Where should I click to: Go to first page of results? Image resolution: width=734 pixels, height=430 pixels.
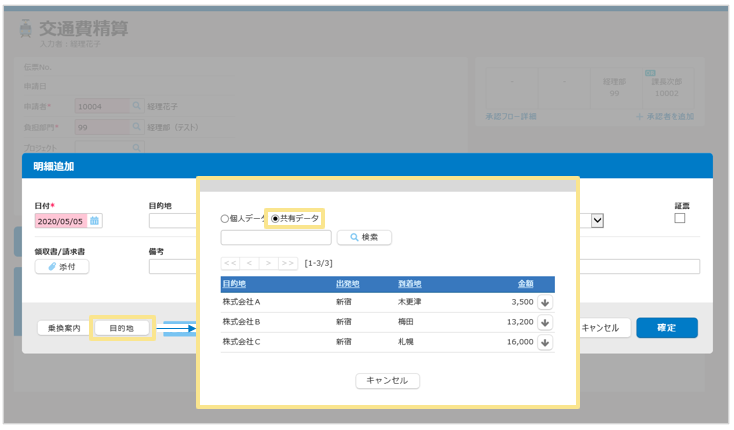[230, 263]
